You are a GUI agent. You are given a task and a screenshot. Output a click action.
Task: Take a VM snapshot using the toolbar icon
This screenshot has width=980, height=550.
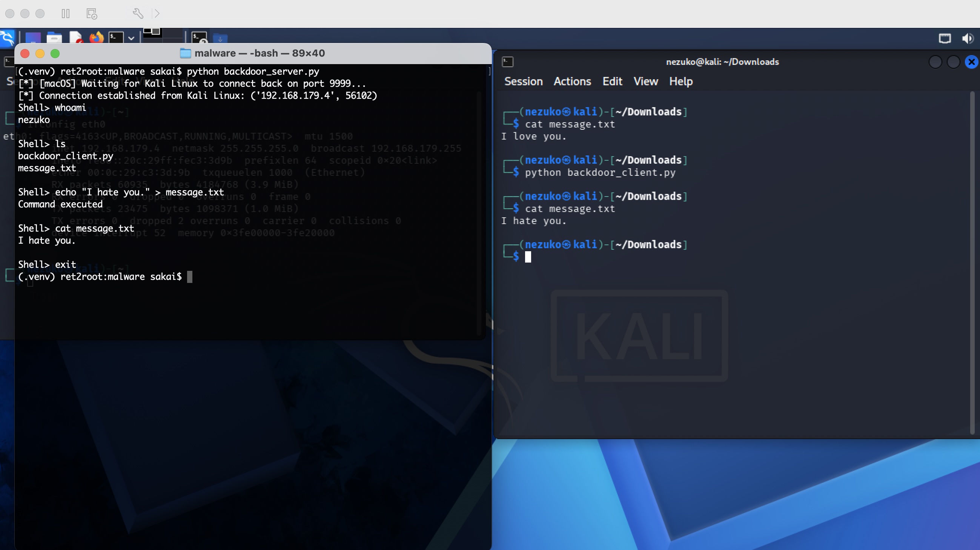(91, 13)
